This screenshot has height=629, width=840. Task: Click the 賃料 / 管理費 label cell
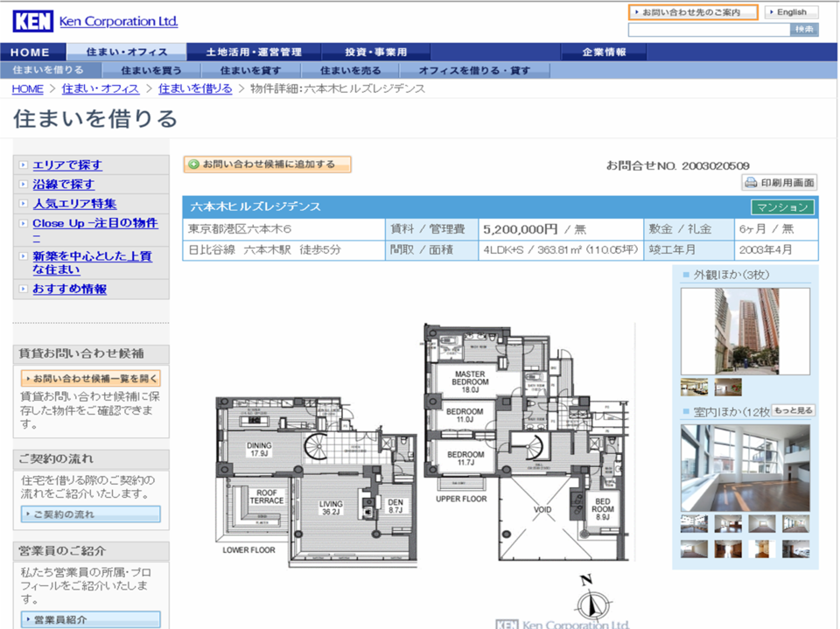pyautogui.click(x=431, y=229)
